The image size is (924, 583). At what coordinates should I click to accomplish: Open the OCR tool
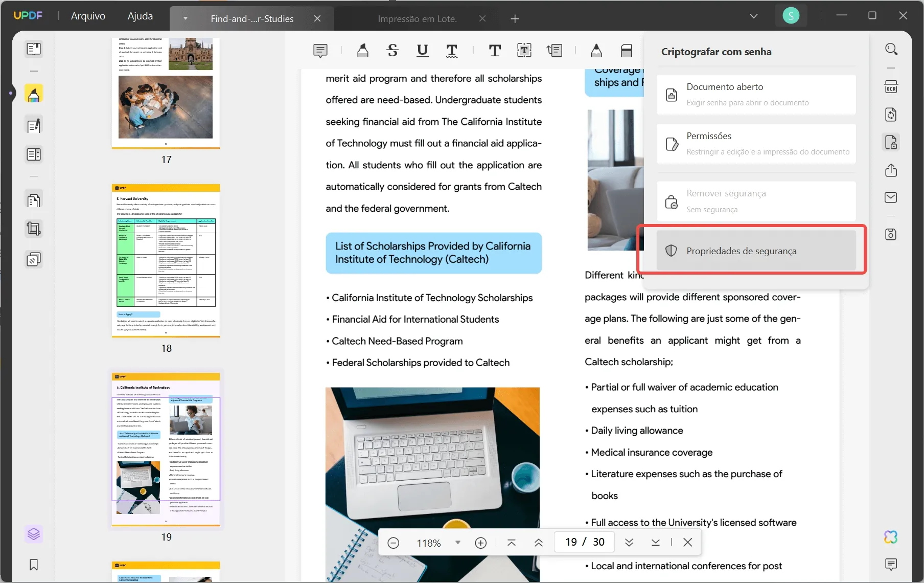click(x=892, y=86)
